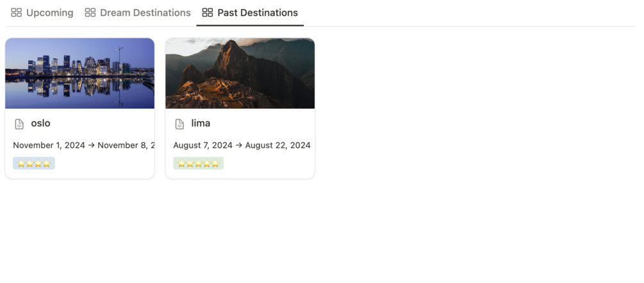This screenshot has height=283, width=644.
Task: Click the arrow between Lima's dates
Action: click(x=238, y=145)
